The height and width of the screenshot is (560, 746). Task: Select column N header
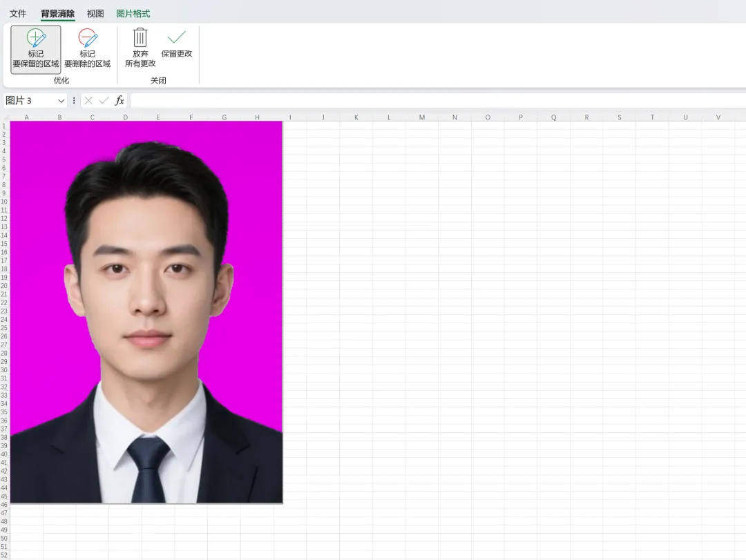coord(455,117)
